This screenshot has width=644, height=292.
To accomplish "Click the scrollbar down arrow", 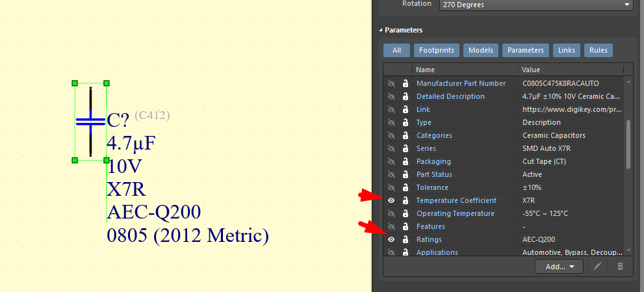I will pos(628,250).
